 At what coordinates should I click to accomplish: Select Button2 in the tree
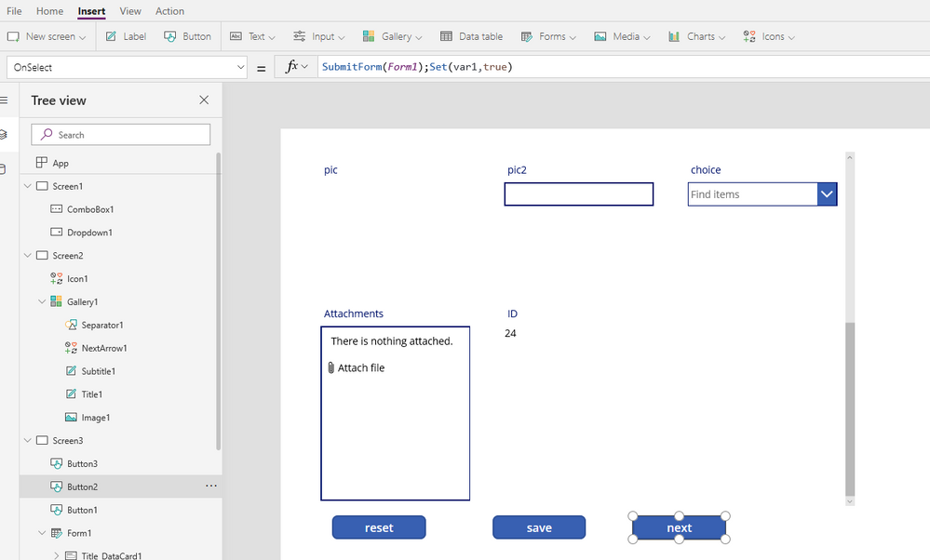(82, 487)
